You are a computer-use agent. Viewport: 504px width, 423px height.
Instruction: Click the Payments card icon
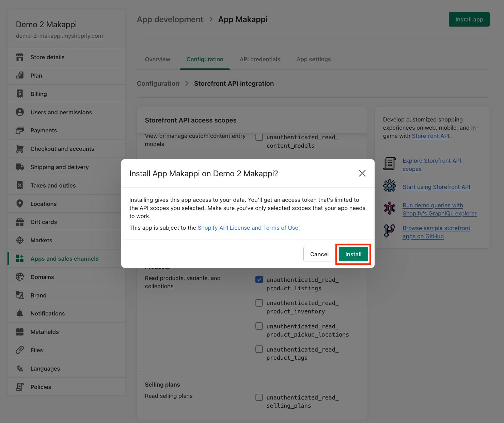pyautogui.click(x=20, y=130)
